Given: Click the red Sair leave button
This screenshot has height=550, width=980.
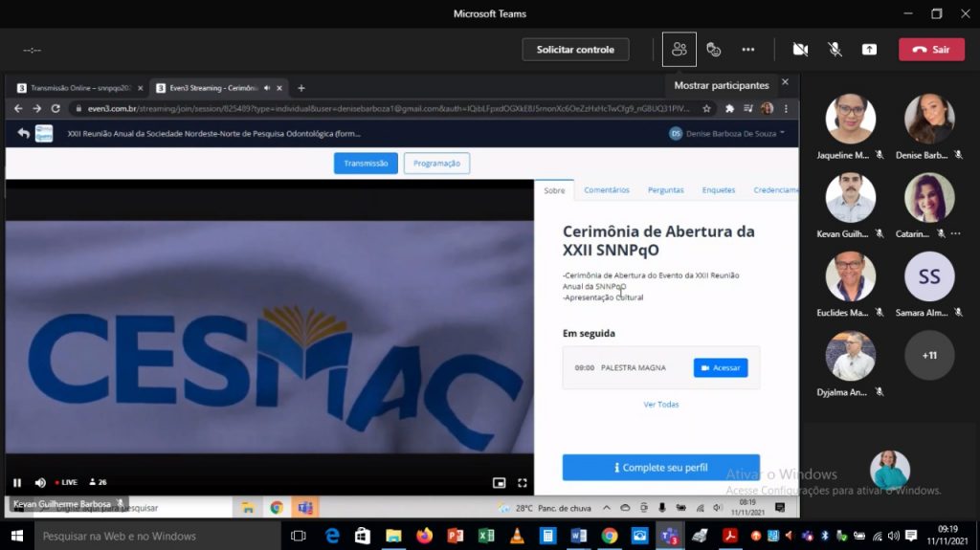Looking at the screenshot, I should point(931,50).
